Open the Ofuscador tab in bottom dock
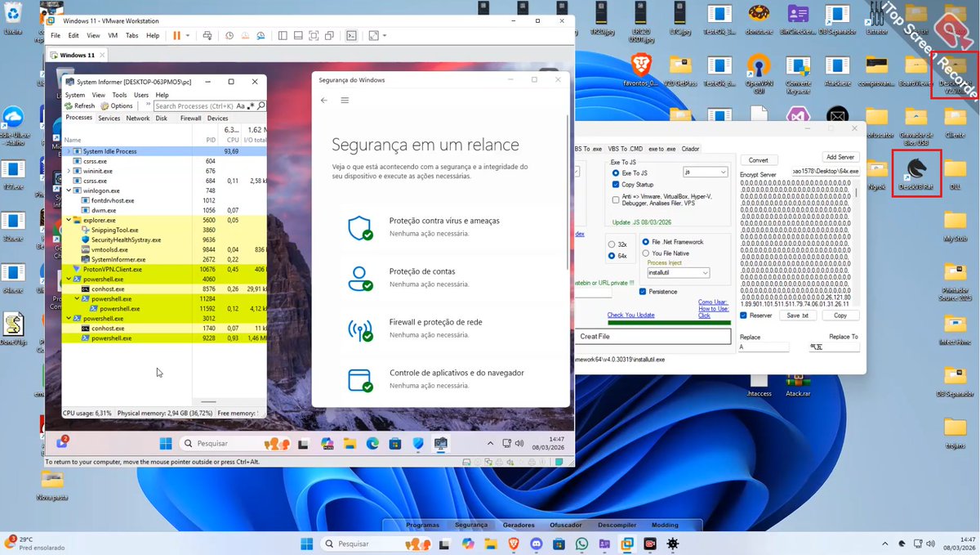This screenshot has width=980, height=555. pos(566,525)
